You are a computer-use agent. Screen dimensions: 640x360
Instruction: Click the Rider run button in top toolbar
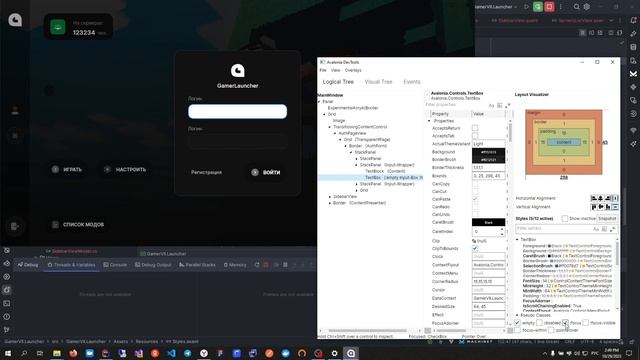pos(527,7)
